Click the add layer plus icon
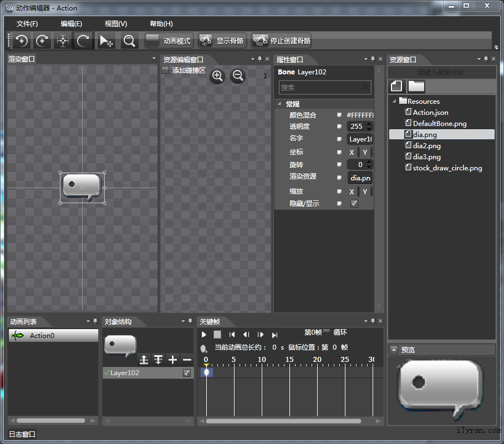Viewport: 504px width, 444px height. click(x=172, y=360)
